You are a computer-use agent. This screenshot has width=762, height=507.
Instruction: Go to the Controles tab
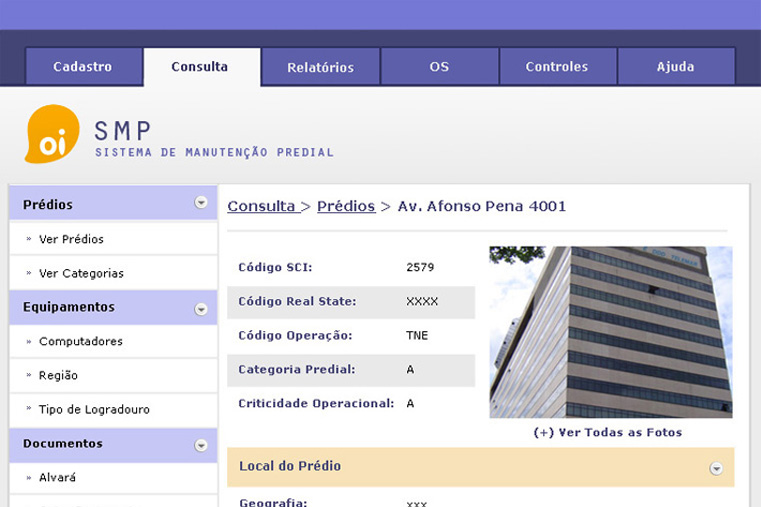(557, 67)
